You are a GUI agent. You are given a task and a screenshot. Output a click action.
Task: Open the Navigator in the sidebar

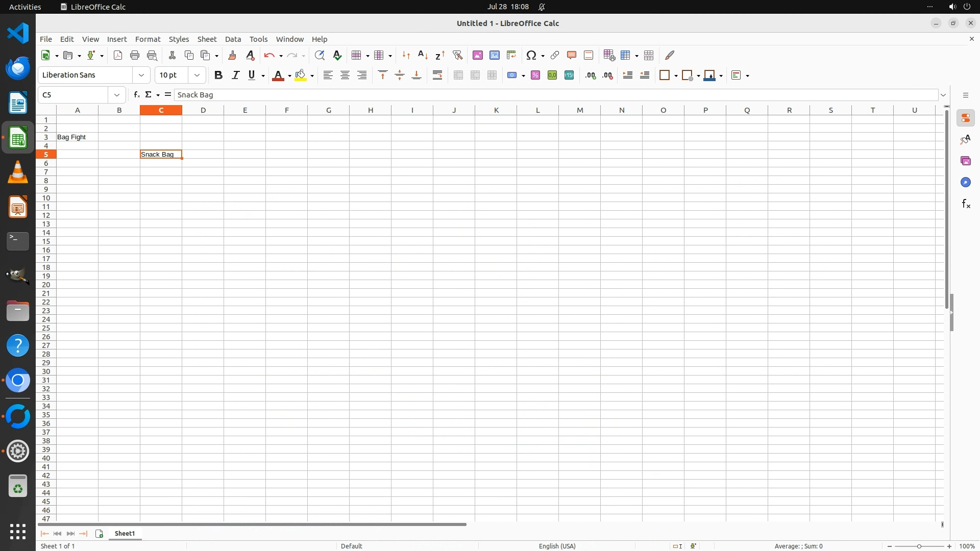(x=965, y=182)
